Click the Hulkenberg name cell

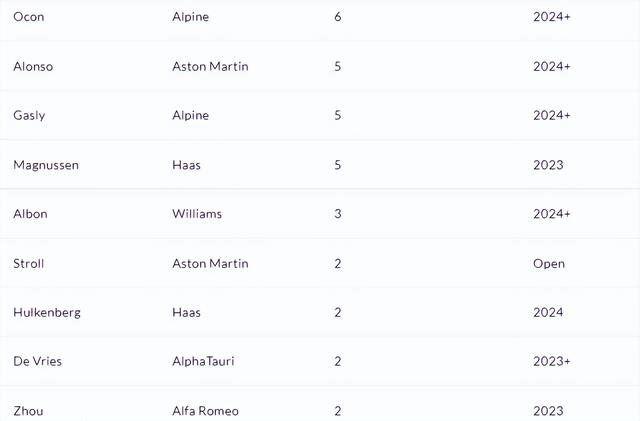tap(47, 312)
